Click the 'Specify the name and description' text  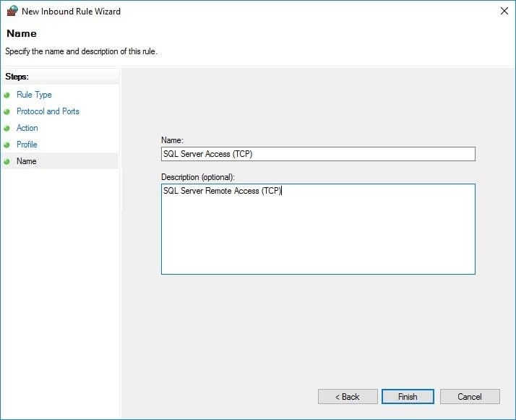click(x=81, y=51)
